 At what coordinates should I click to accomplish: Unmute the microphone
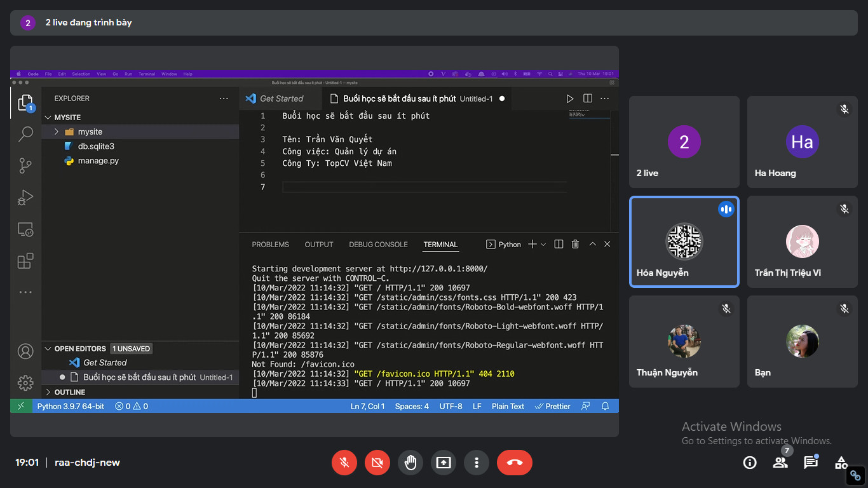(344, 463)
